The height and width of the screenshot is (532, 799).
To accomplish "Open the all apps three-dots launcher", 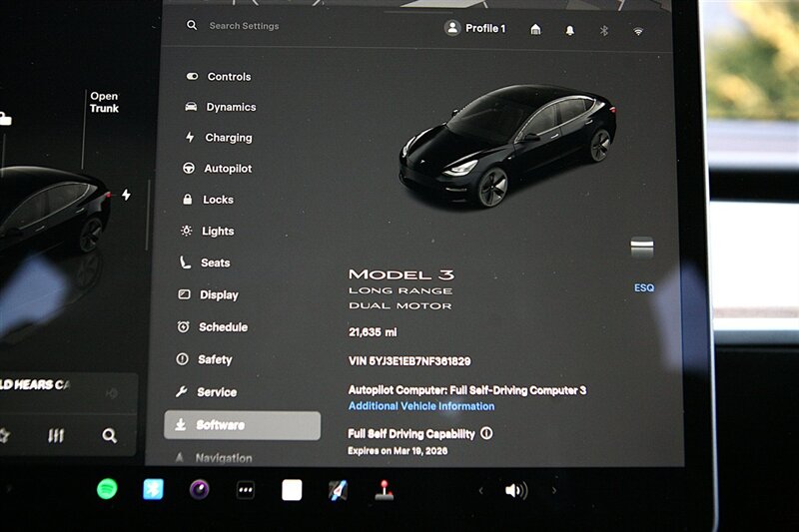I will pos(246,490).
